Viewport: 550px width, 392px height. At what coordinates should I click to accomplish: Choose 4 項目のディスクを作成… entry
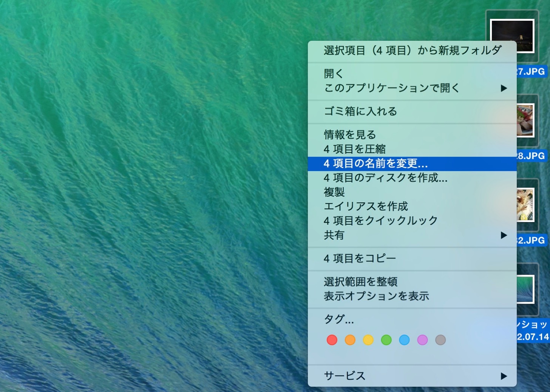pyautogui.click(x=412, y=177)
